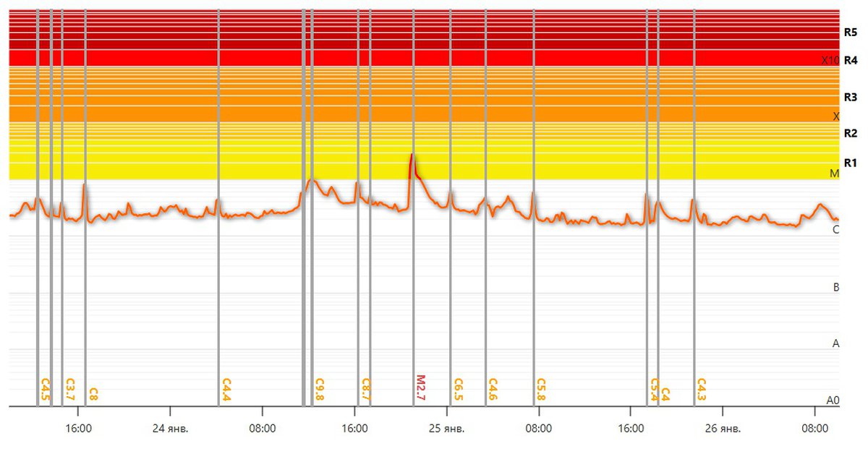Click the R1 scale label
868x449 pixels.
click(x=850, y=162)
